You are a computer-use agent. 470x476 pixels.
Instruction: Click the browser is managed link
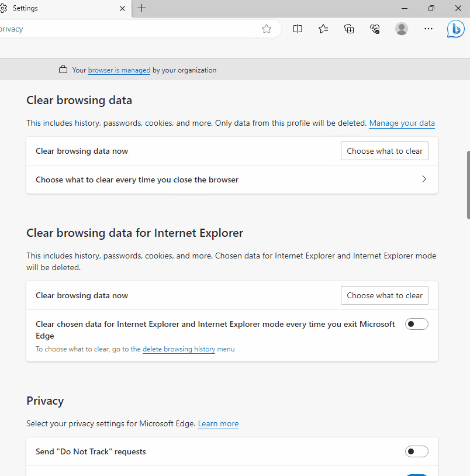[119, 70]
